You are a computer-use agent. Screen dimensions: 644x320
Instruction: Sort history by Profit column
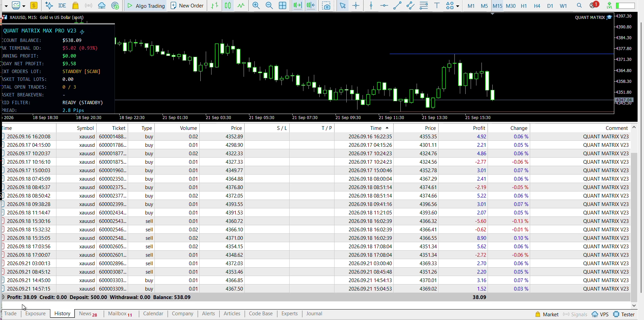tap(463, 128)
